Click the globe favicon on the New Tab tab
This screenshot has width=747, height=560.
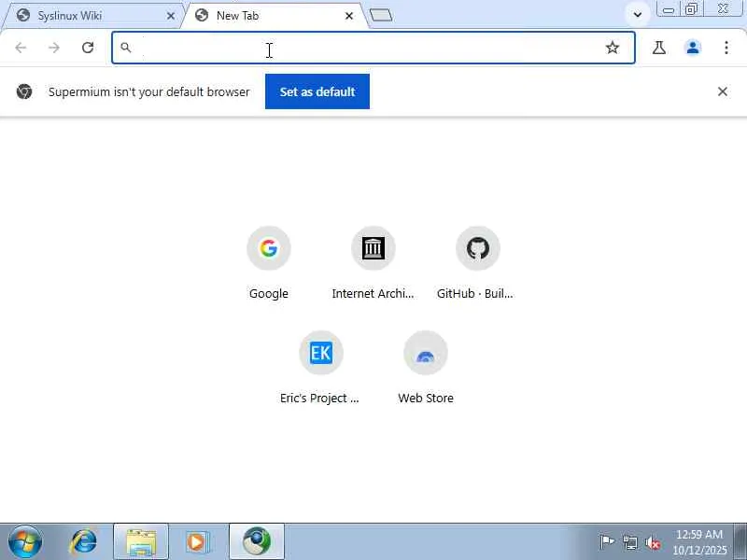pyautogui.click(x=202, y=15)
